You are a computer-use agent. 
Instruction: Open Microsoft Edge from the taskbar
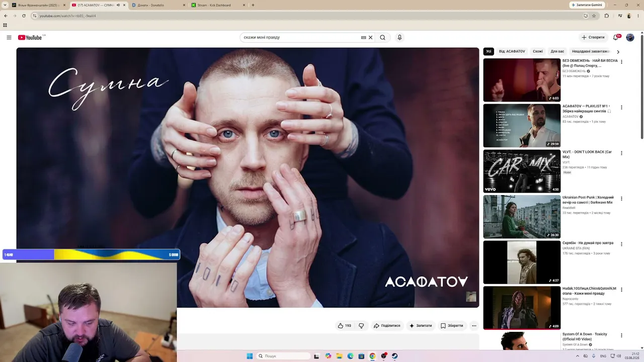tap(350, 356)
